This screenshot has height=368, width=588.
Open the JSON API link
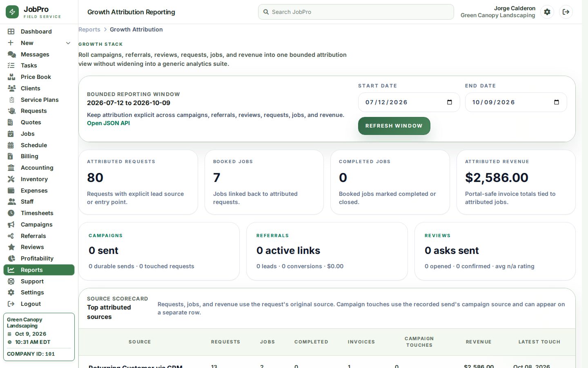click(108, 123)
